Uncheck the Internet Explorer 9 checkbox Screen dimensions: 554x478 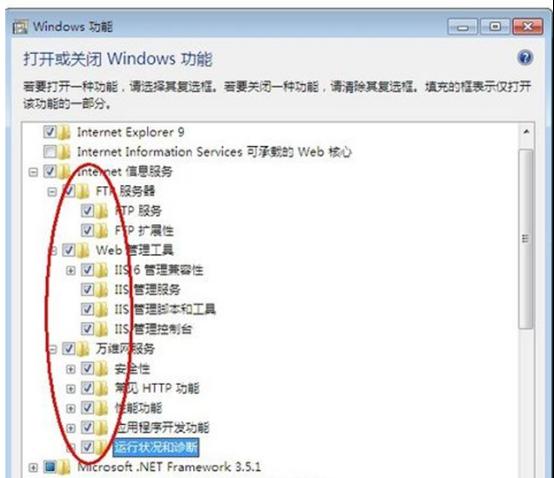coord(50,132)
